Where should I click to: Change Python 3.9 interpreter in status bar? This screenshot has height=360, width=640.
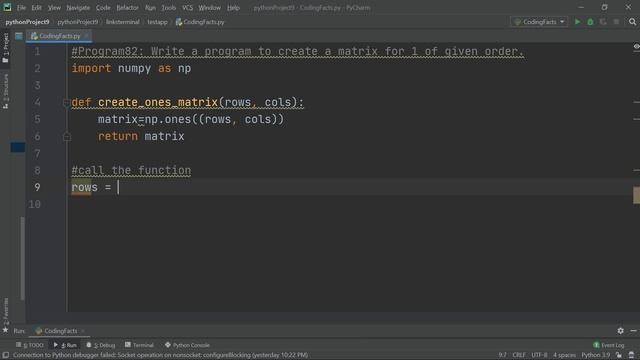596,355
